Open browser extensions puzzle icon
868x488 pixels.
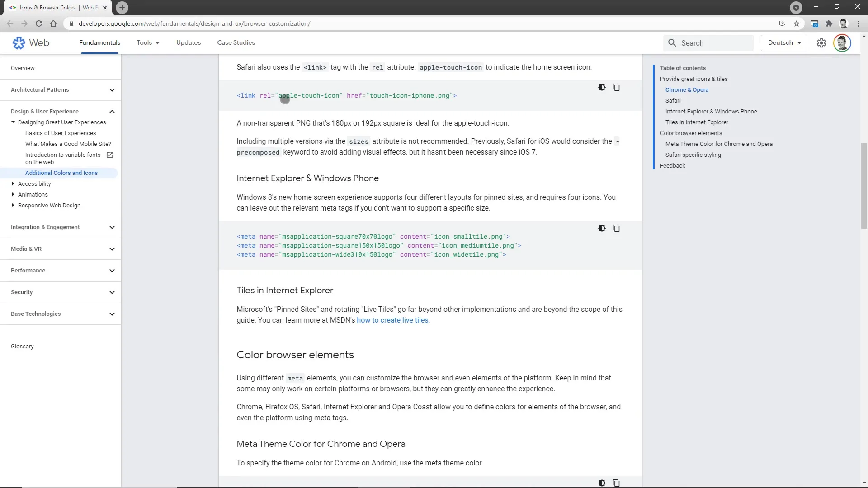(x=829, y=23)
